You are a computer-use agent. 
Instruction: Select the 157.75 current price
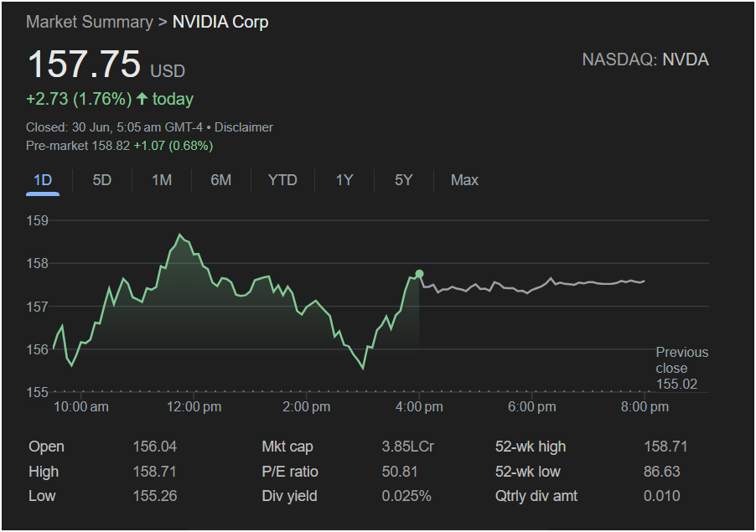click(x=84, y=64)
